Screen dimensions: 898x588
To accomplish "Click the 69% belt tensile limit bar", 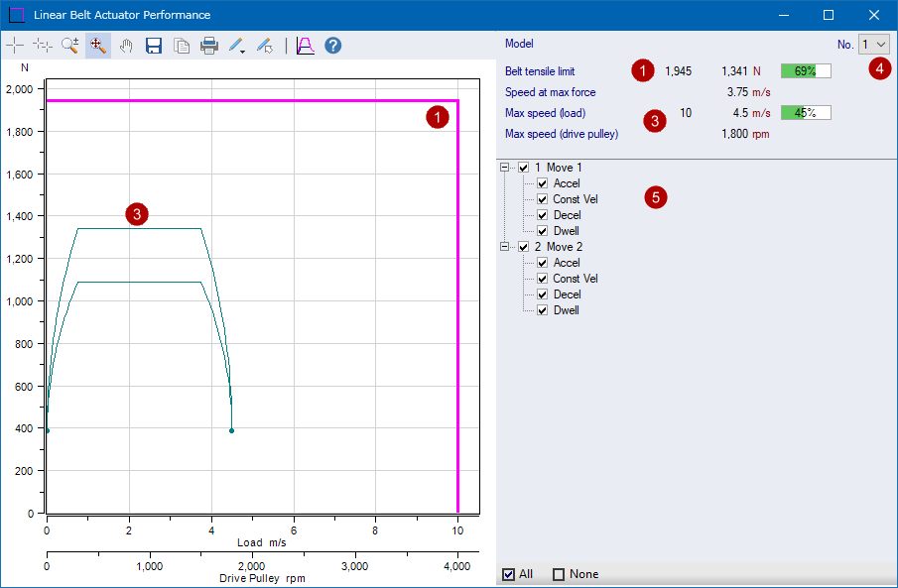I will tap(805, 71).
